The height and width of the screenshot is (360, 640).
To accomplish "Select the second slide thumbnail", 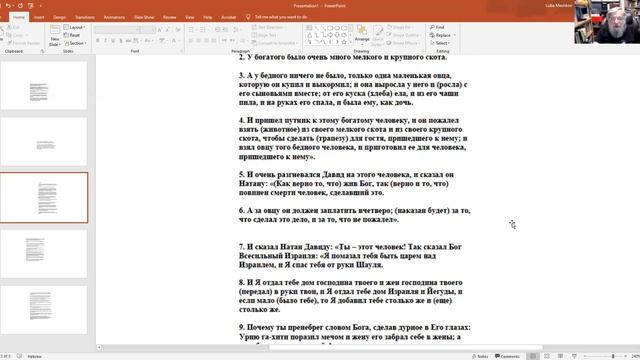I will [x=43, y=141].
